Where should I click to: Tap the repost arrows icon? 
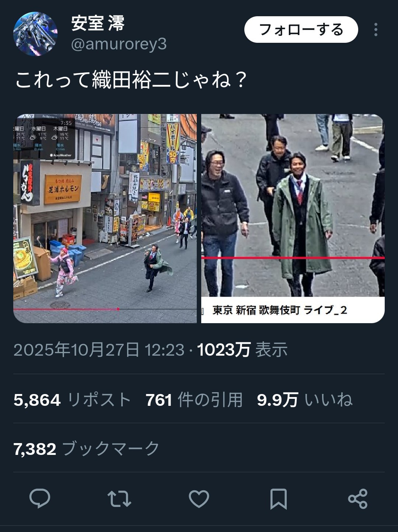[119, 499]
